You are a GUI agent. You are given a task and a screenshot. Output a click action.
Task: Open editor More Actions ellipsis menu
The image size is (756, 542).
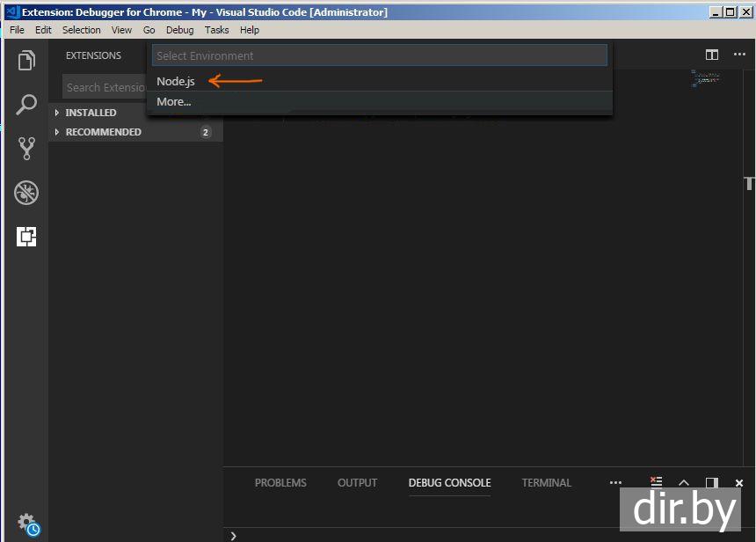pyautogui.click(x=739, y=55)
